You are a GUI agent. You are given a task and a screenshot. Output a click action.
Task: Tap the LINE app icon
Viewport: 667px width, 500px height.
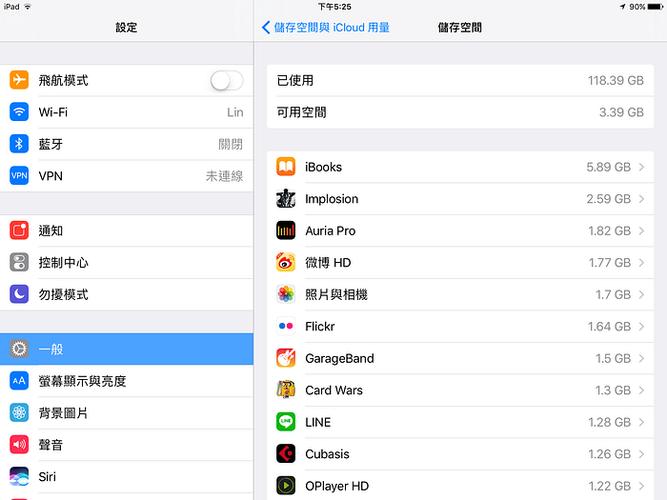286,422
